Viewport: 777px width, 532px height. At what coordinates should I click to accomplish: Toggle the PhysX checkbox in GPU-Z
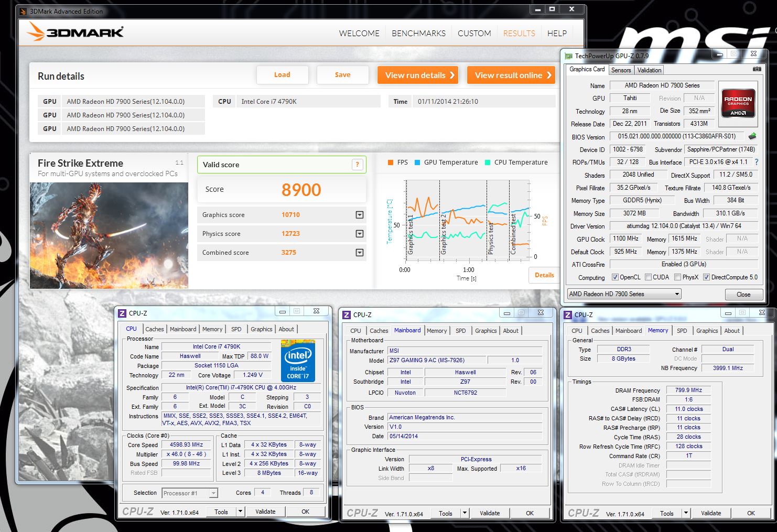coord(678,277)
